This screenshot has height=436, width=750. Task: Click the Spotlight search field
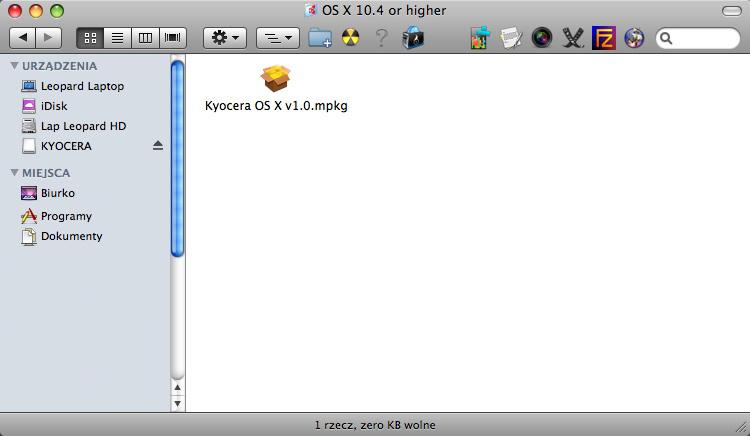point(698,38)
